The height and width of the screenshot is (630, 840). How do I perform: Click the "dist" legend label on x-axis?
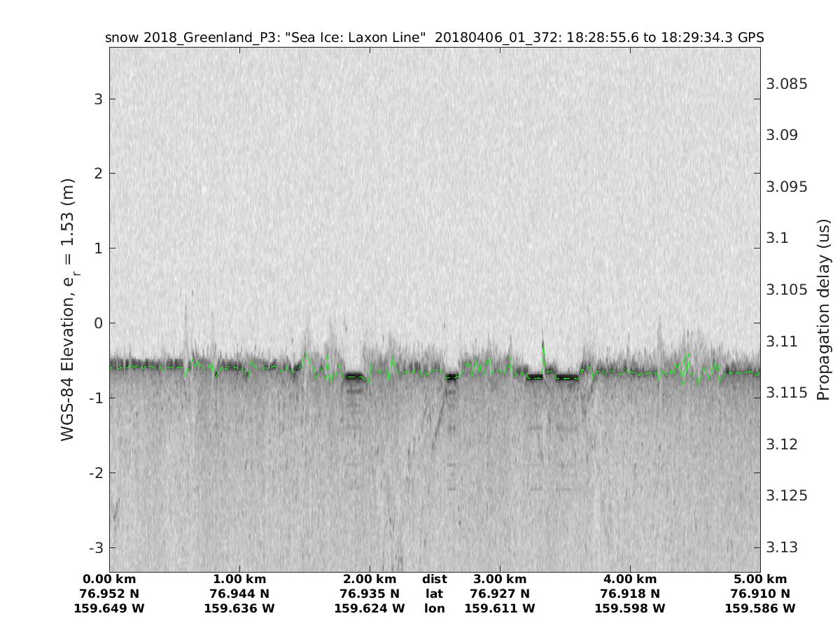pos(435,579)
